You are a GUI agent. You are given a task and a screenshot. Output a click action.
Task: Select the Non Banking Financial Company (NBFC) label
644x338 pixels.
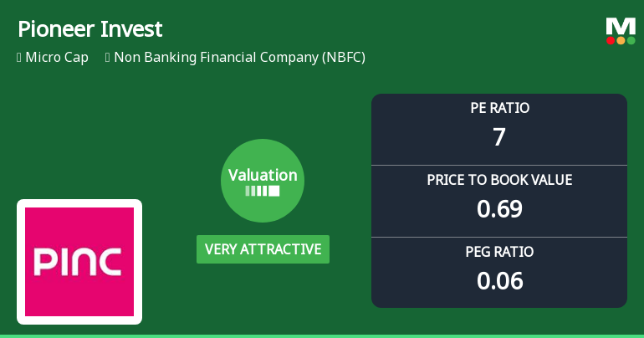pos(239,58)
